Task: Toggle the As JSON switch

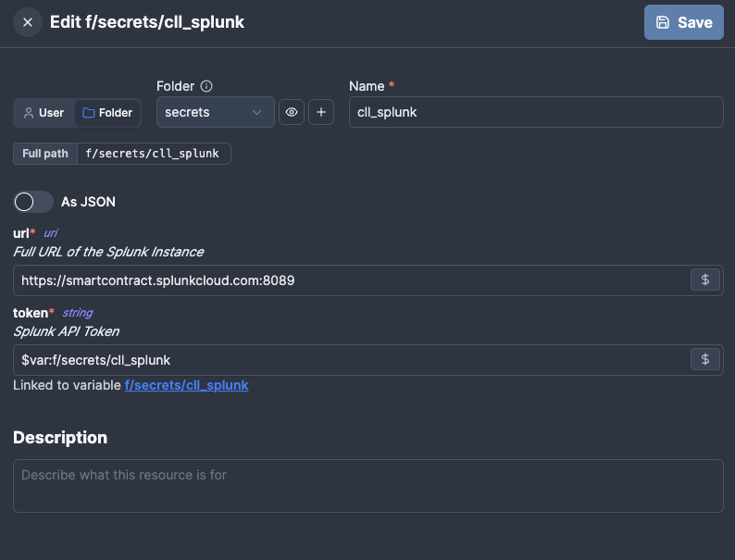Action: [32, 202]
